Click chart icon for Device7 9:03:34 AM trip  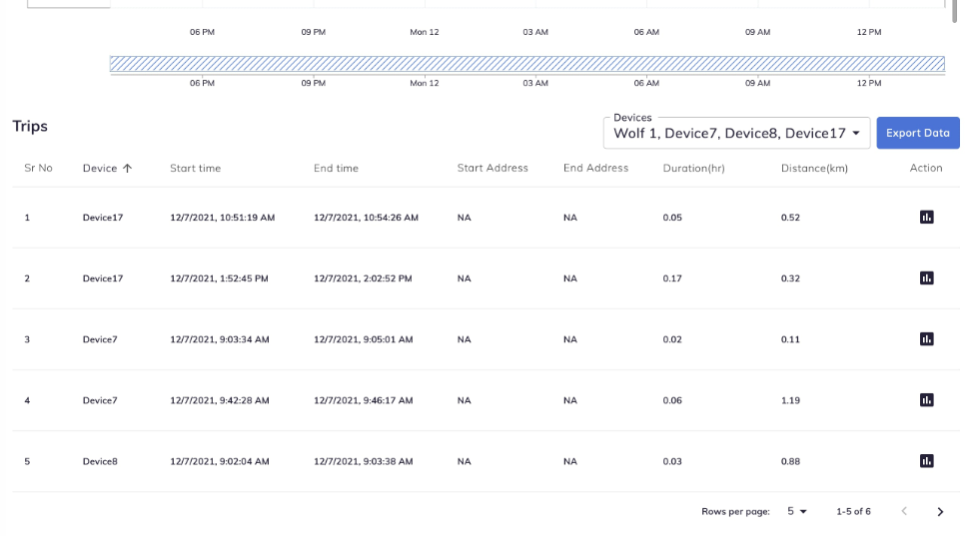(x=926, y=339)
